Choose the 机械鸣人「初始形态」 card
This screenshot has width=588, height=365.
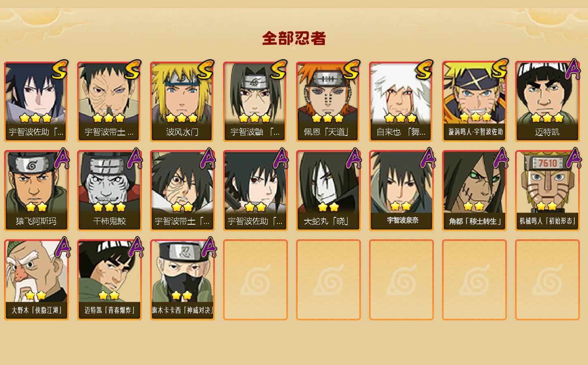[547, 191]
